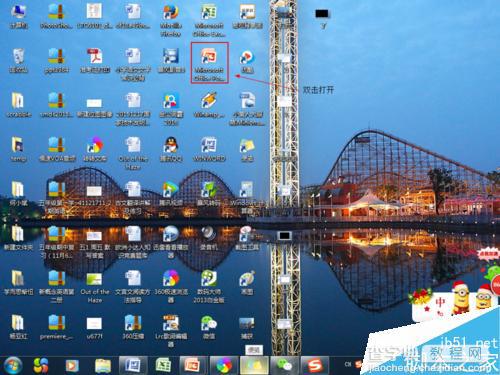
Task: Launch the Mozilla Firefox desktop shortcut
Action: [x=171, y=19]
